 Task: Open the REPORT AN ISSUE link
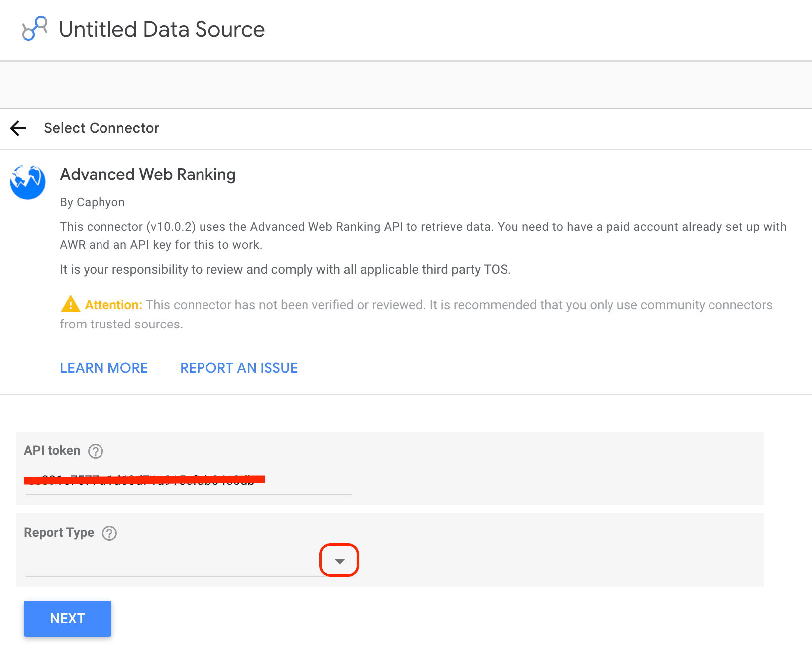239,368
